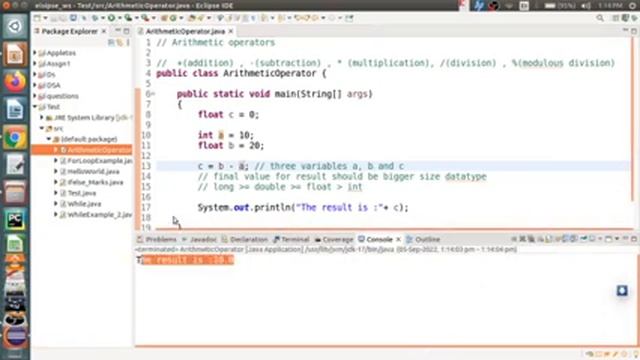Open the system volume indicator
Screen dimensions: 640x360
[586, 6]
